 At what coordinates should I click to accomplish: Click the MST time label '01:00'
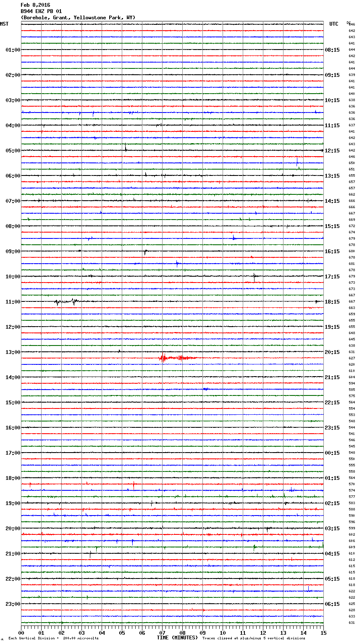click(13, 50)
